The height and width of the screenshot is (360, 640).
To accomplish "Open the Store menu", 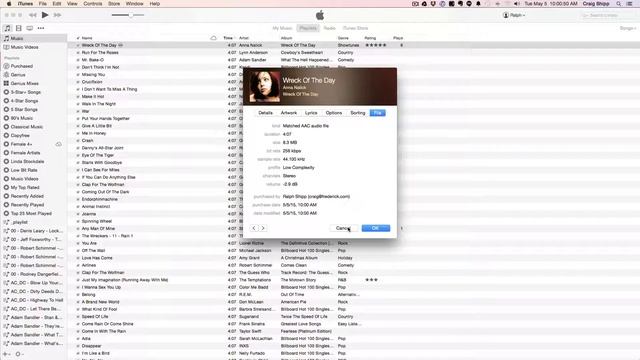I will pos(114,4).
